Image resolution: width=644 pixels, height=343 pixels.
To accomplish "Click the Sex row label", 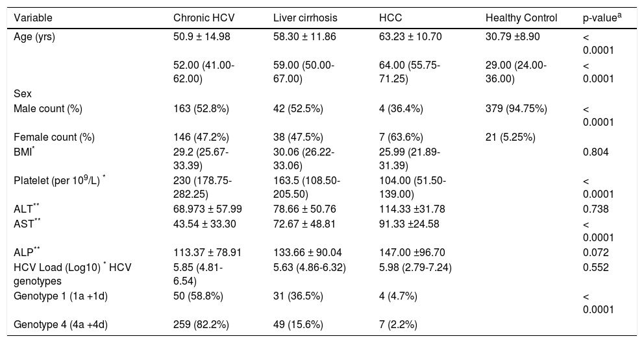I will point(22,94).
